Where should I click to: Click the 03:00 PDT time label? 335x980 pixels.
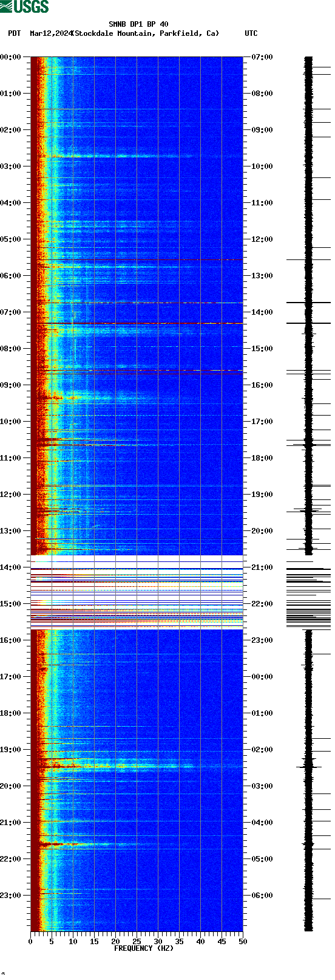pyautogui.click(x=10, y=166)
